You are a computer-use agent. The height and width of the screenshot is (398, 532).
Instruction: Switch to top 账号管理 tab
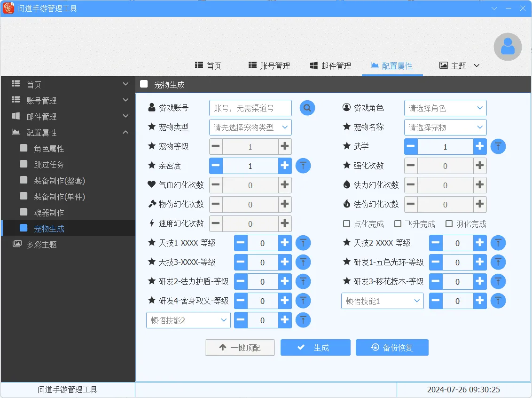point(269,65)
